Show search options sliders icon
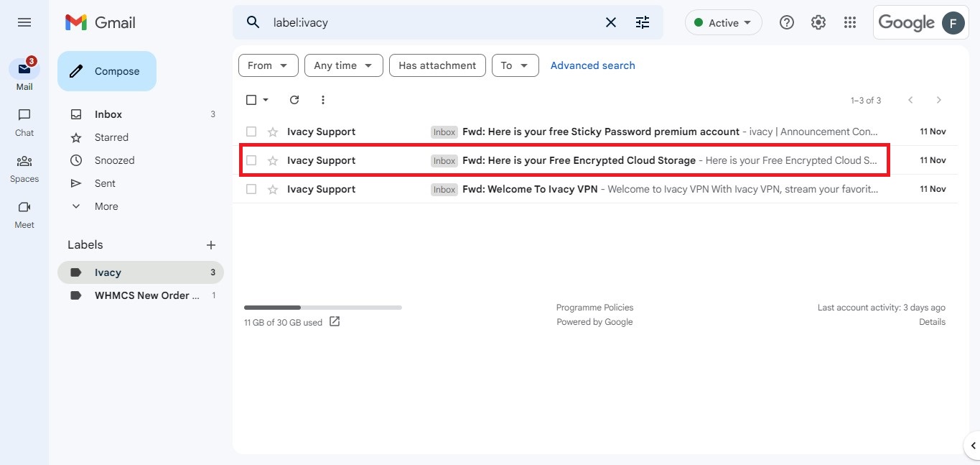 click(x=643, y=22)
